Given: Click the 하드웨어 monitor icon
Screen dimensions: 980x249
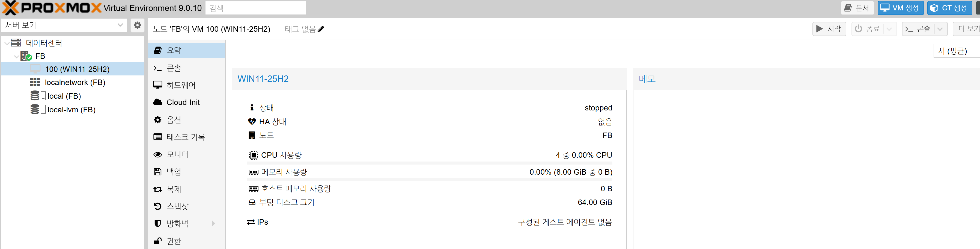Looking at the screenshot, I should click(157, 85).
